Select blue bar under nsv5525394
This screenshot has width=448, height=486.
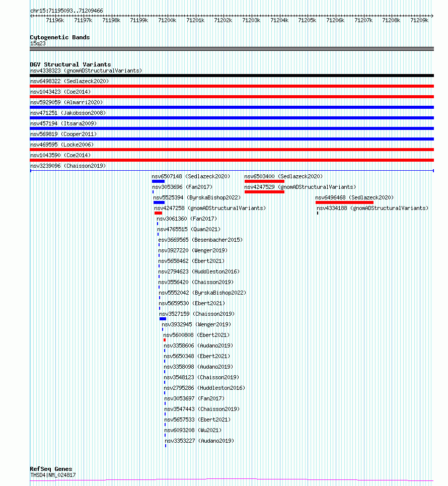point(159,202)
